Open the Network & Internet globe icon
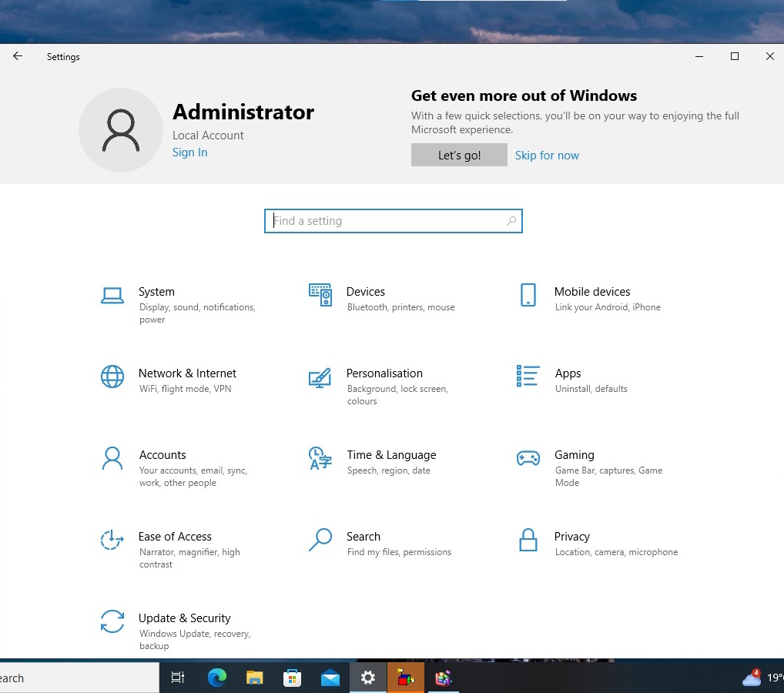 tap(112, 377)
